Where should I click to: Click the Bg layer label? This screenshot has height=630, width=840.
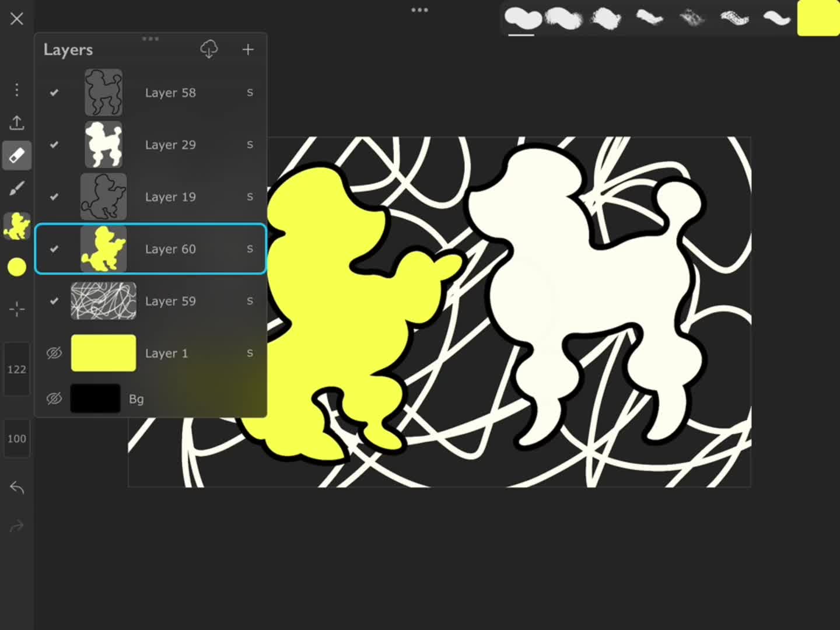pos(136,399)
